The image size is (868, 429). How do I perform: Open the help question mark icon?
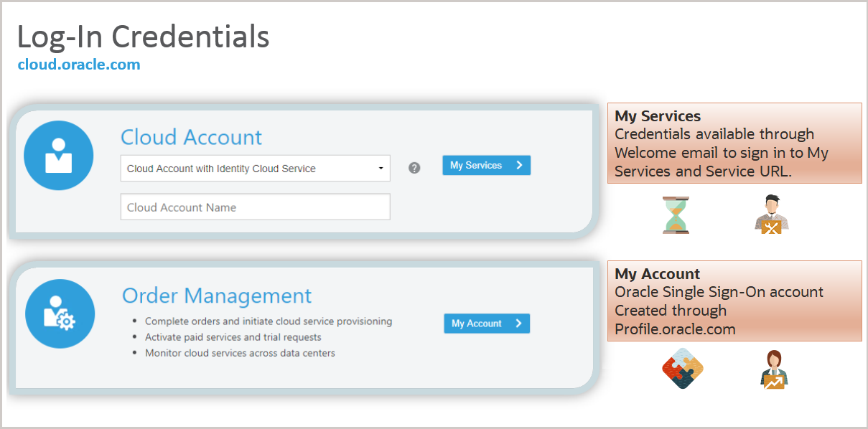[x=414, y=168]
